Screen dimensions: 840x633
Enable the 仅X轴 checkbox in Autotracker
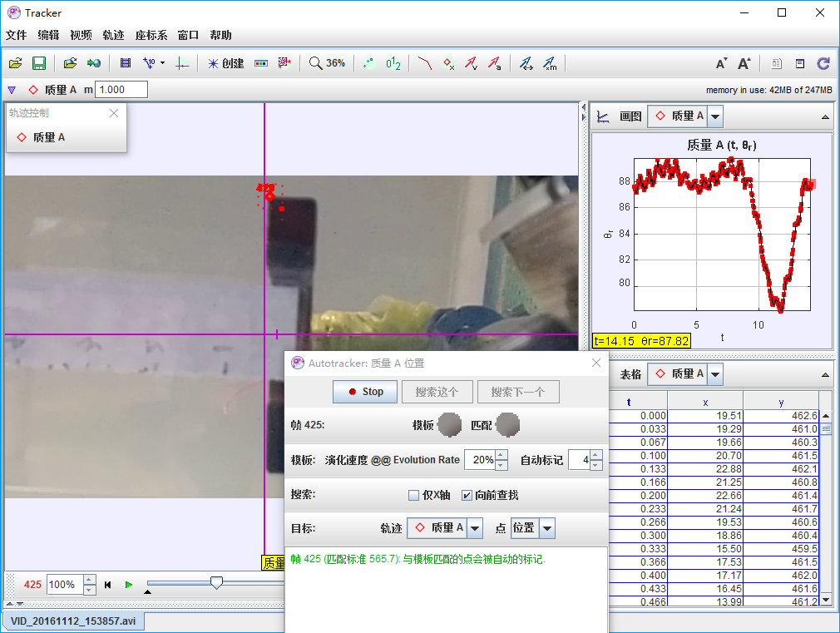[413, 495]
